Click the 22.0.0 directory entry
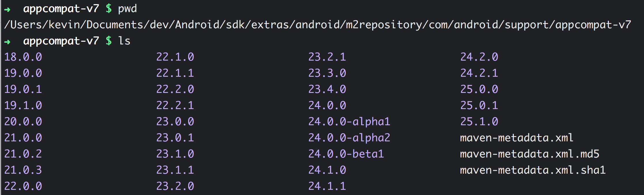644x195 pixels. click(23, 186)
